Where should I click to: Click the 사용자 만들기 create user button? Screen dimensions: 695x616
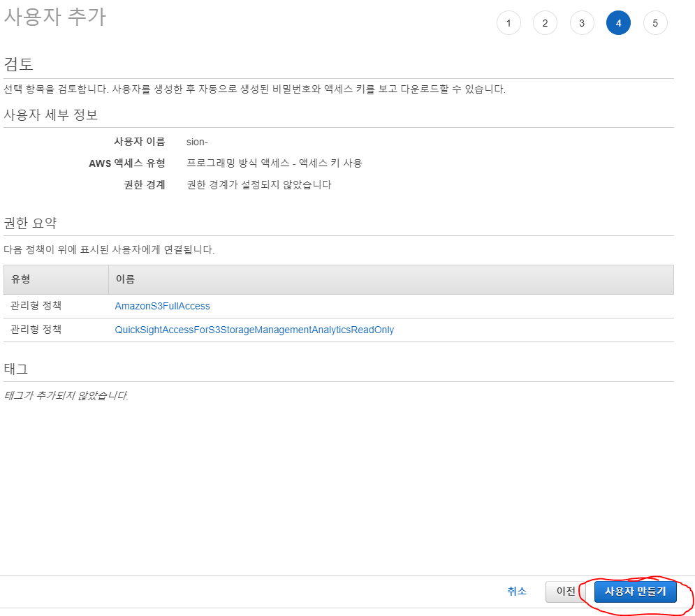635,592
